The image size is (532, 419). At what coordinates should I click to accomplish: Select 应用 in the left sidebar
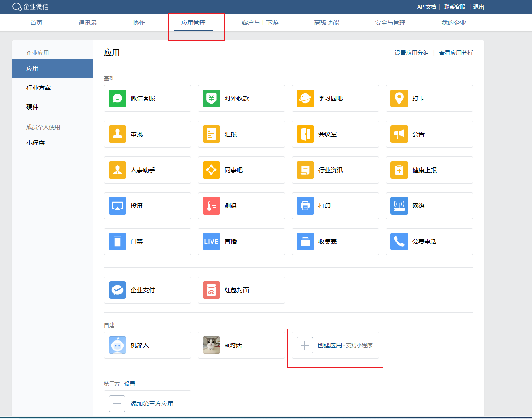(x=52, y=69)
